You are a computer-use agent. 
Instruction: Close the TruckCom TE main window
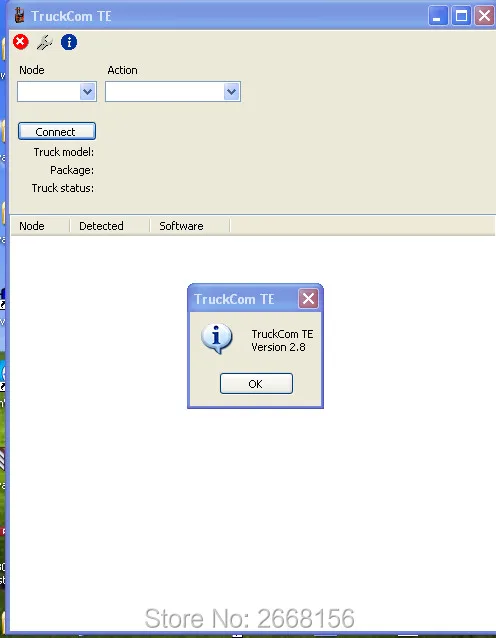tap(484, 16)
